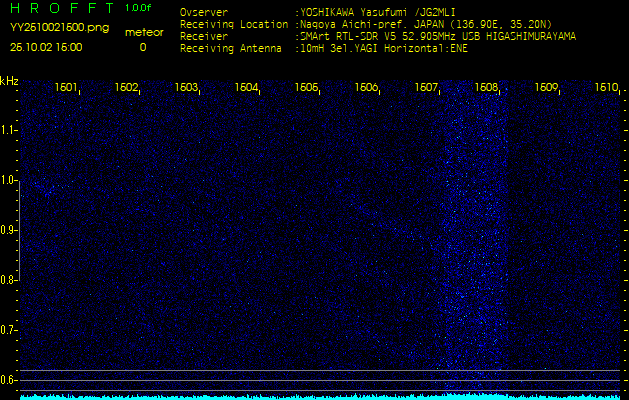Select the filename YY2510021600.png
629x400 pixels.
pyautogui.click(x=59, y=28)
